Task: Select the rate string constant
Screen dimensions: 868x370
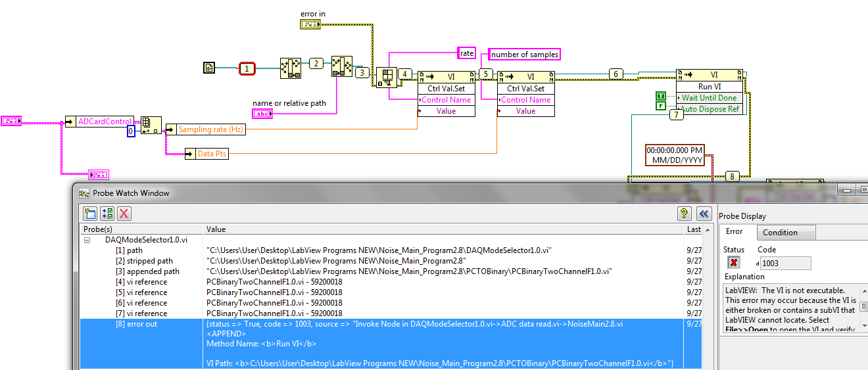Action: tap(466, 53)
